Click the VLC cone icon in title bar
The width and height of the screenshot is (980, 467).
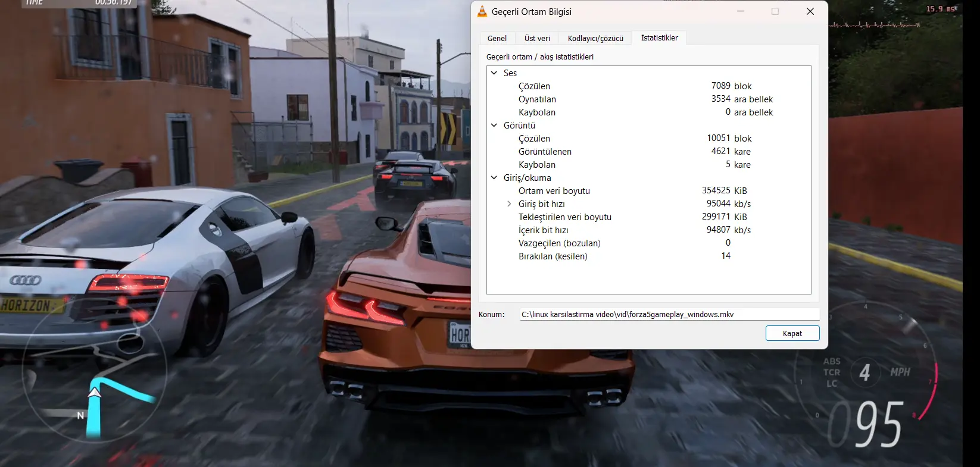click(482, 11)
